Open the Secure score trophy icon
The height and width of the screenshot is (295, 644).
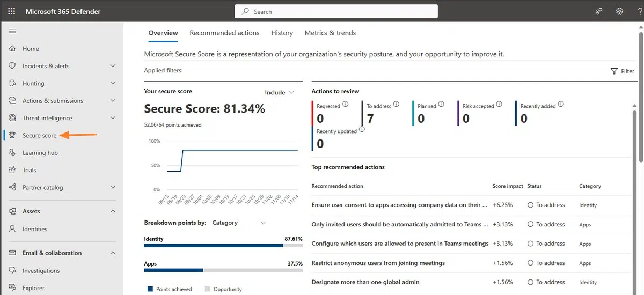point(12,136)
